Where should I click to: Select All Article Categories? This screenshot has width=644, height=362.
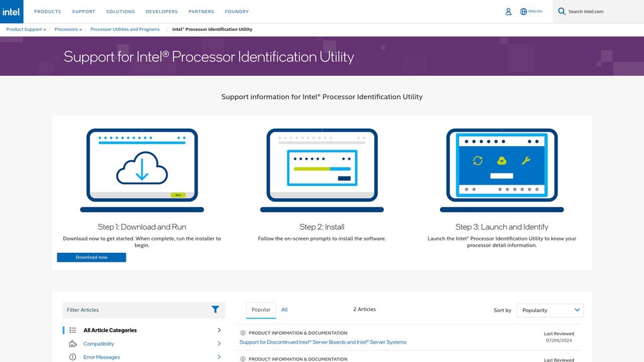[x=110, y=330]
